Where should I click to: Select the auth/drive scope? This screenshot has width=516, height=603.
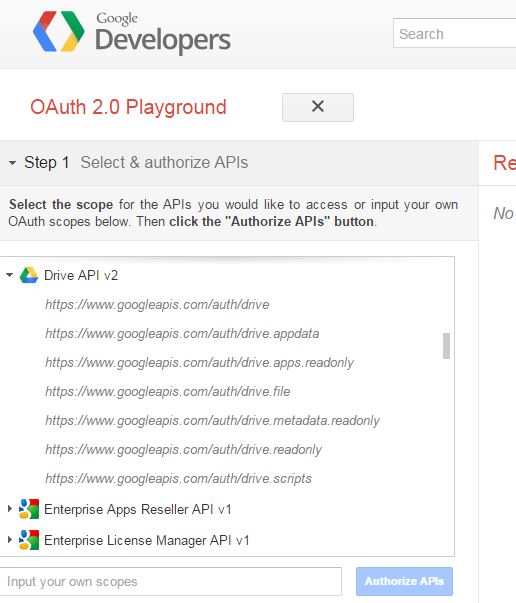(x=157, y=305)
